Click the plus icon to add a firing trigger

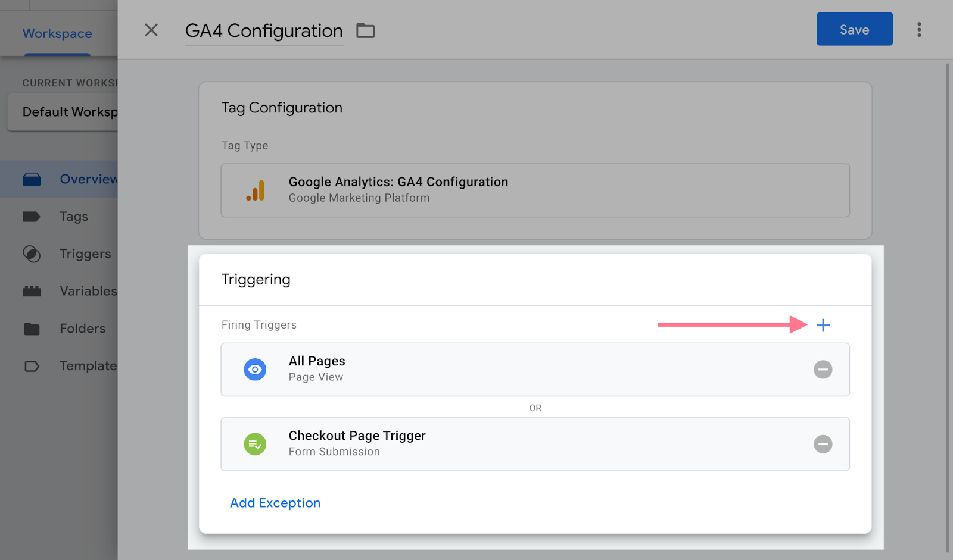coord(823,325)
